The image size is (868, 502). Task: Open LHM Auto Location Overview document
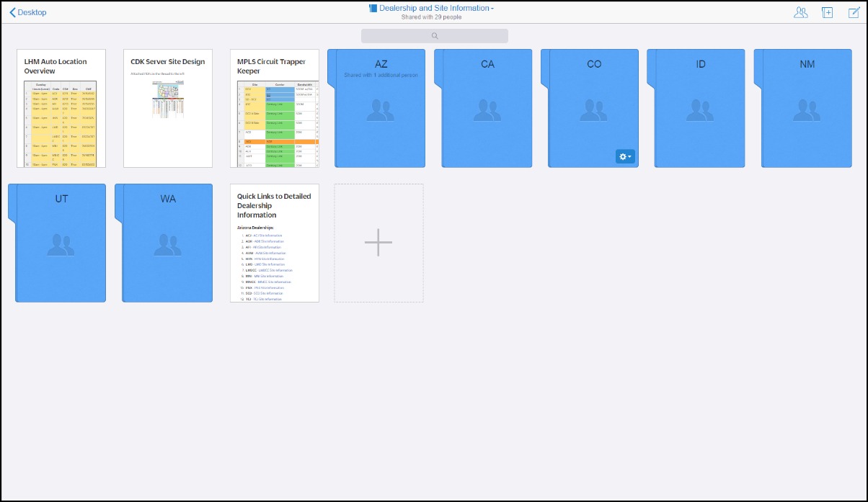coord(61,108)
